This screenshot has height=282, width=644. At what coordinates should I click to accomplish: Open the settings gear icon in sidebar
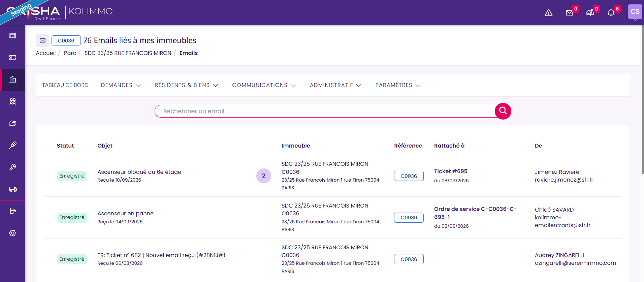pyautogui.click(x=13, y=233)
